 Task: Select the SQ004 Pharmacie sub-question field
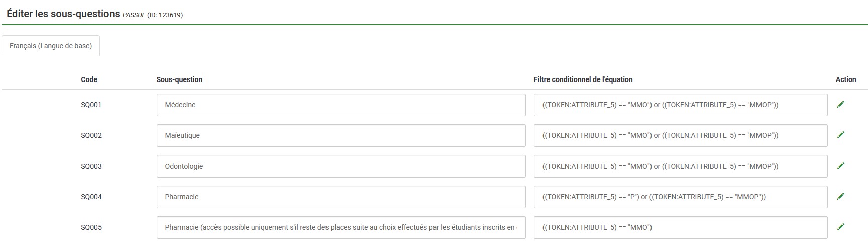pyautogui.click(x=341, y=197)
